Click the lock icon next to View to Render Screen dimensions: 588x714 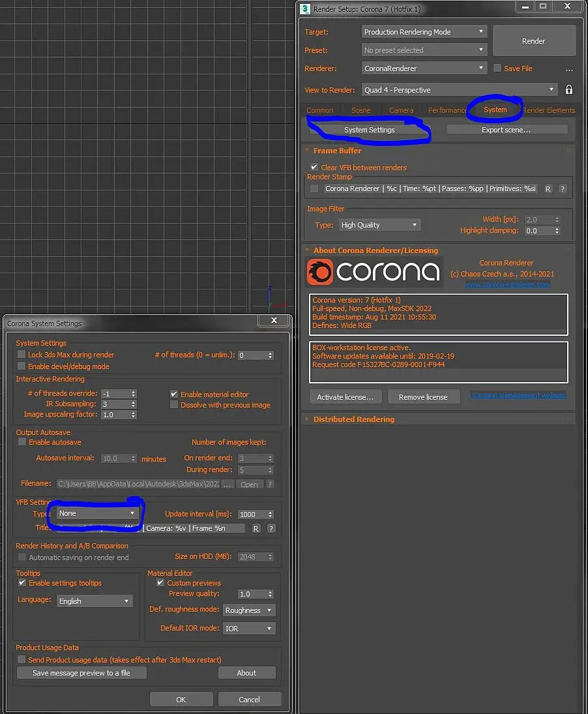click(x=569, y=90)
